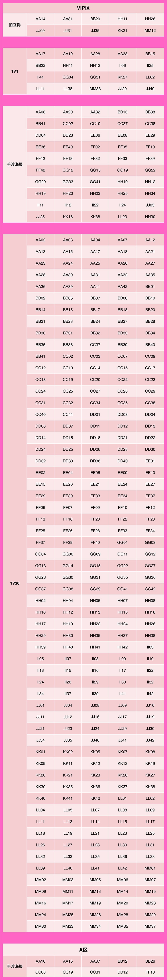167x980 pixels.
Task: Click seat code GG33
Action: coord(68,182)
